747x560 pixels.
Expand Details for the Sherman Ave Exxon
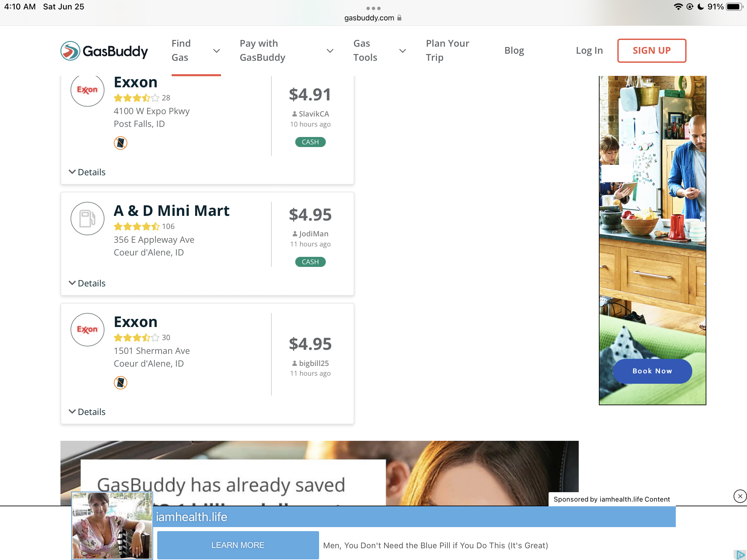87,412
